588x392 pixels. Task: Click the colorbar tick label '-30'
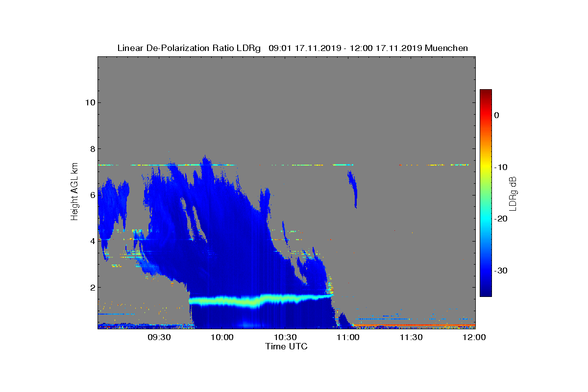click(501, 271)
